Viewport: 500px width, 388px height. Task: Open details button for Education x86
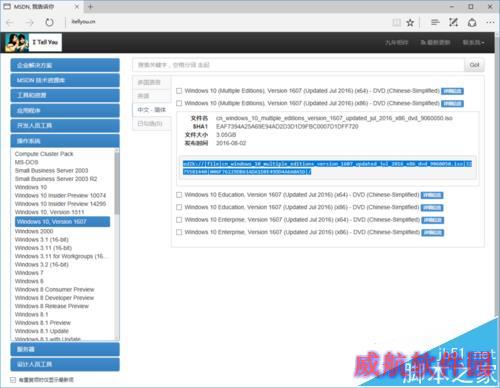[x=432, y=208]
